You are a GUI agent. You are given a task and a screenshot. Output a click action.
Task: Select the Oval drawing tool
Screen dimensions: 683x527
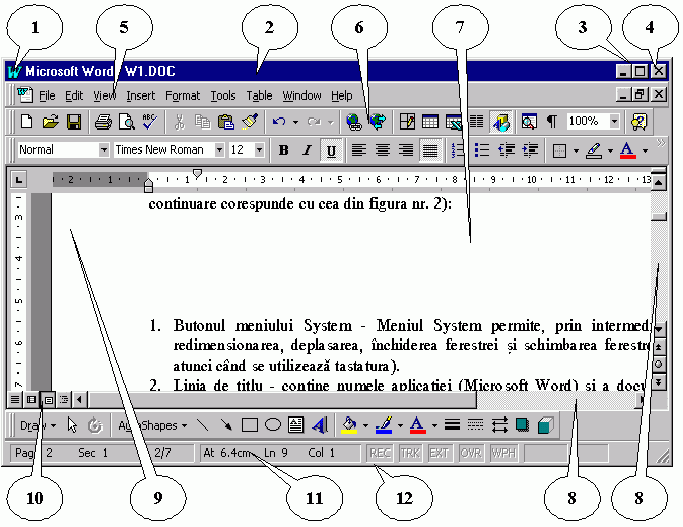pos(273,425)
